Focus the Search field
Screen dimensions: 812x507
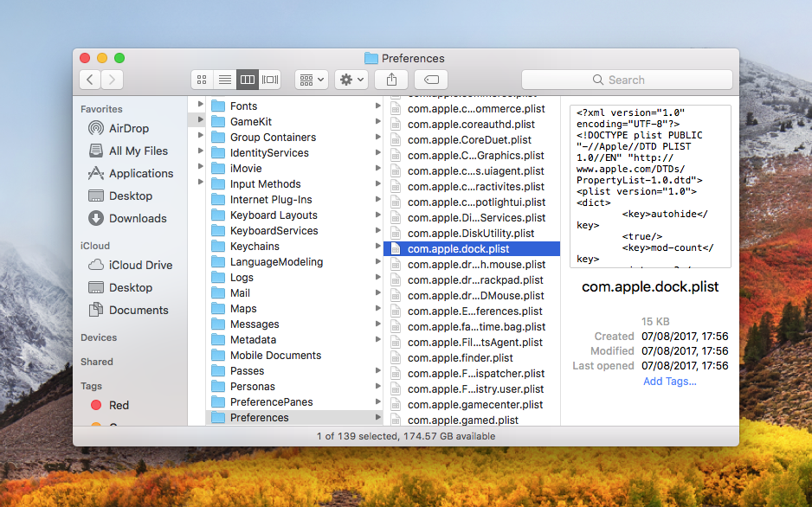tap(627, 80)
